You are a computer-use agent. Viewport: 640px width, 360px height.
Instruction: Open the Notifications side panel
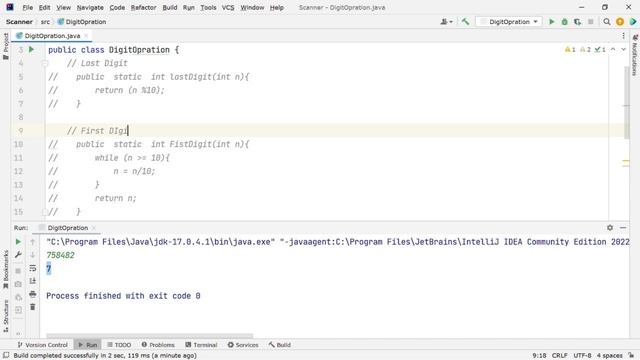point(635,55)
